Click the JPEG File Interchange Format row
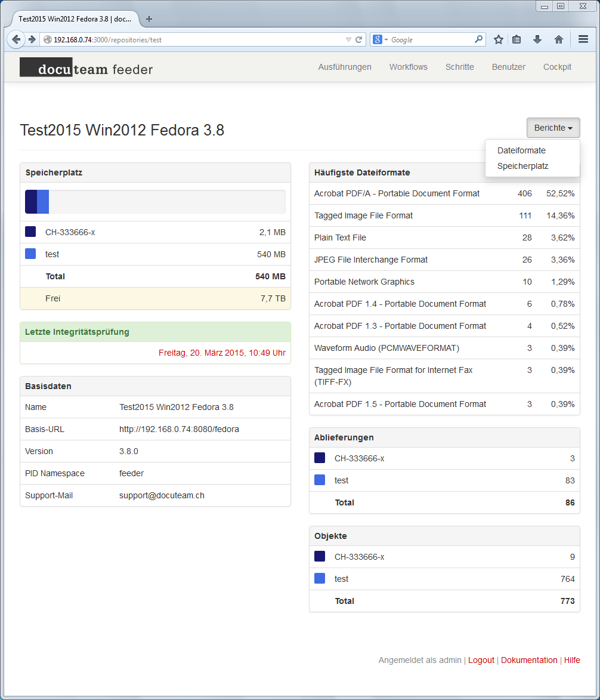 444,260
